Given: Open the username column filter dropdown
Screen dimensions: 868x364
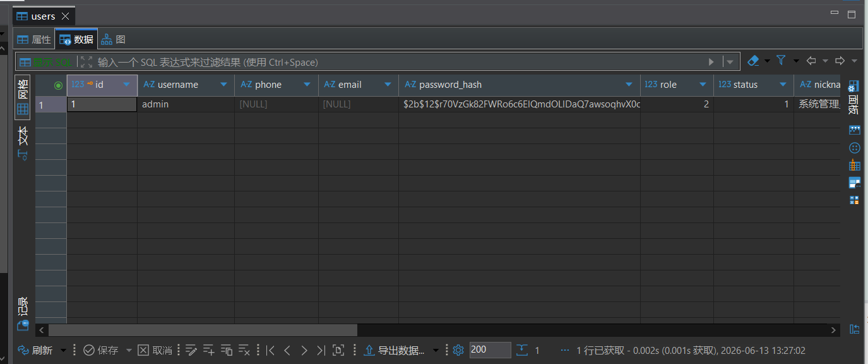Looking at the screenshot, I should point(223,85).
